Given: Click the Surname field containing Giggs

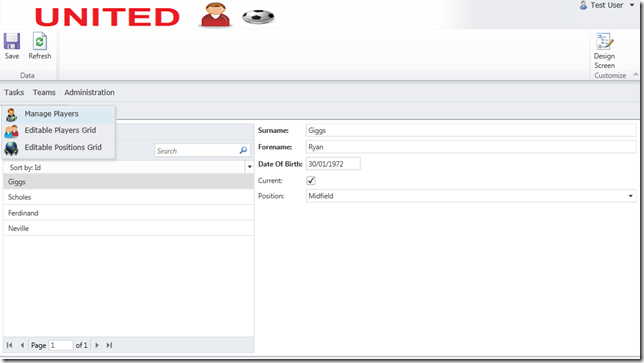Looking at the screenshot, I should tap(471, 130).
